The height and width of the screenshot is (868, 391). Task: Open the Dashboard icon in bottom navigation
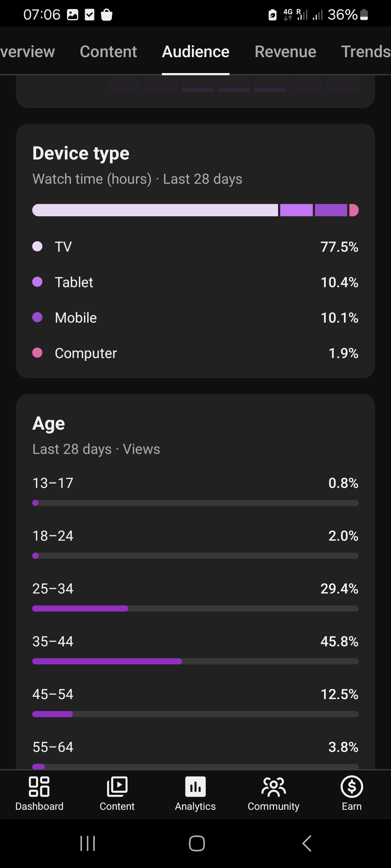click(x=39, y=787)
